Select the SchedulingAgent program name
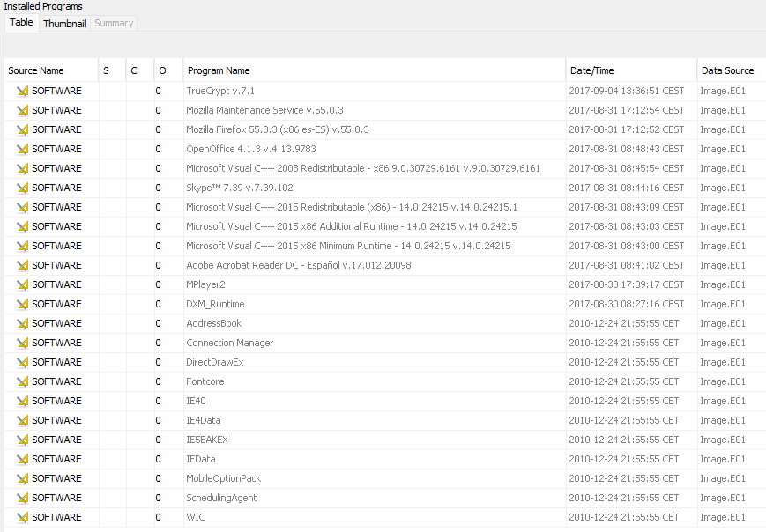This screenshot has width=766, height=532. pos(221,498)
